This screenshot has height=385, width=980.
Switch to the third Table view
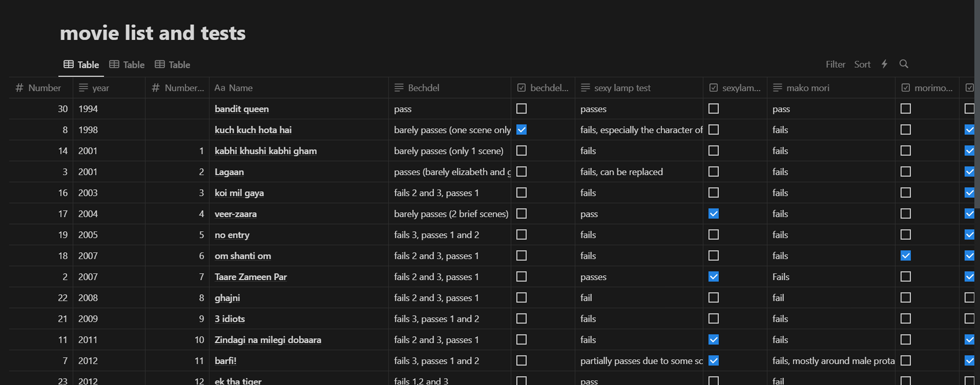tap(172, 65)
